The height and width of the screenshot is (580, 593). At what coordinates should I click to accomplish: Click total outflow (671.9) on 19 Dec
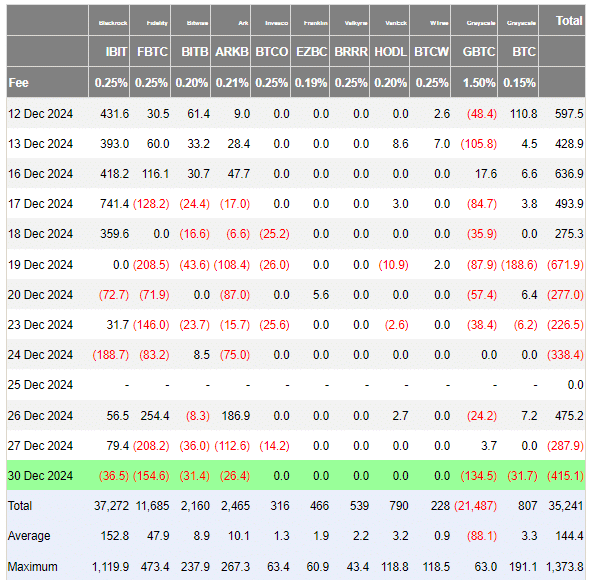tap(565, 265)
